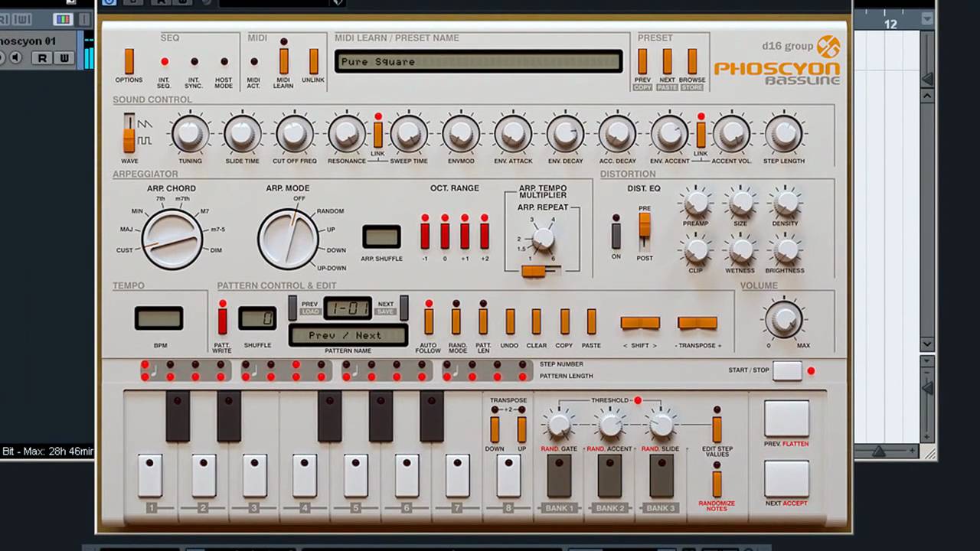Click the ENVMOD knob
Viewport: 980px width, 551px height.
[461, 133]
